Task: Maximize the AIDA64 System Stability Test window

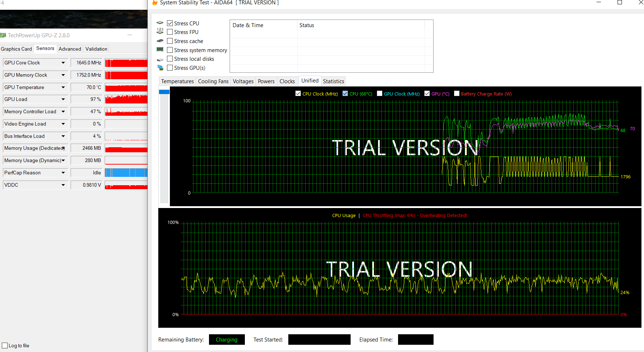Action: (x=620, y=3)
